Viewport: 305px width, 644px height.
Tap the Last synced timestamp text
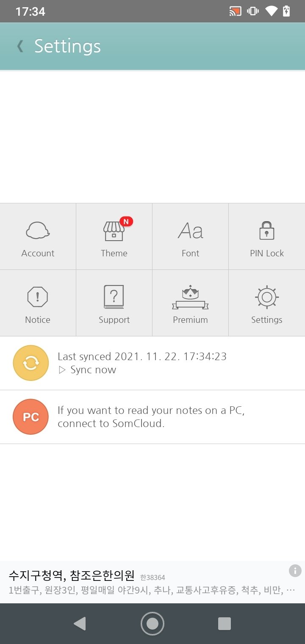[x=142, y=357]
